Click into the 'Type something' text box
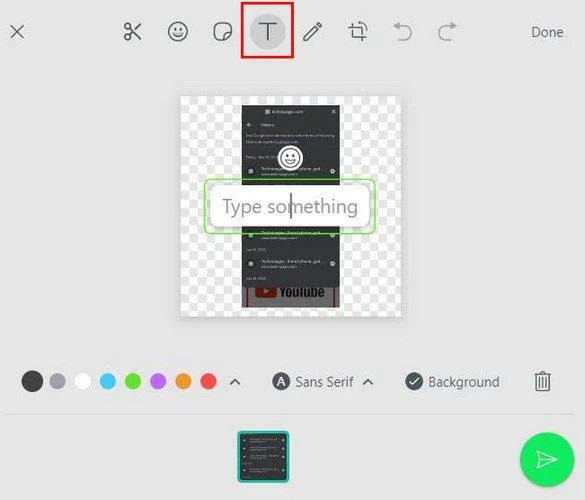Screen dimensions: 585x500 [x=290, y=206]
